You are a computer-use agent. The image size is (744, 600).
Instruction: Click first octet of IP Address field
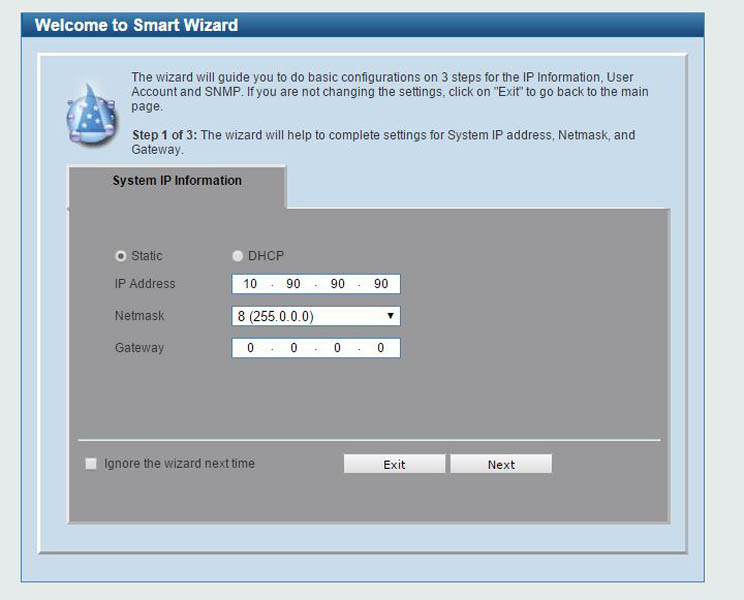coord(250,284)
